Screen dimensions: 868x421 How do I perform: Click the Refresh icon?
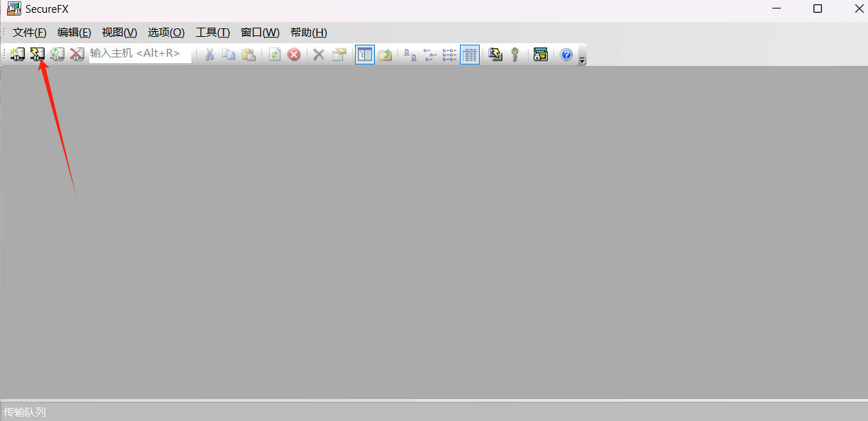[274, 55]
